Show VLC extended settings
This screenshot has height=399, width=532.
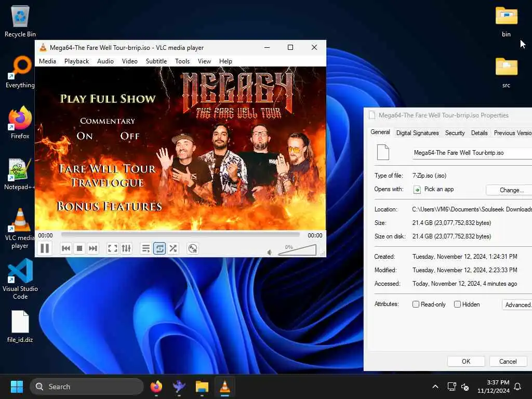pyautogui.click(x=126, y=248)
